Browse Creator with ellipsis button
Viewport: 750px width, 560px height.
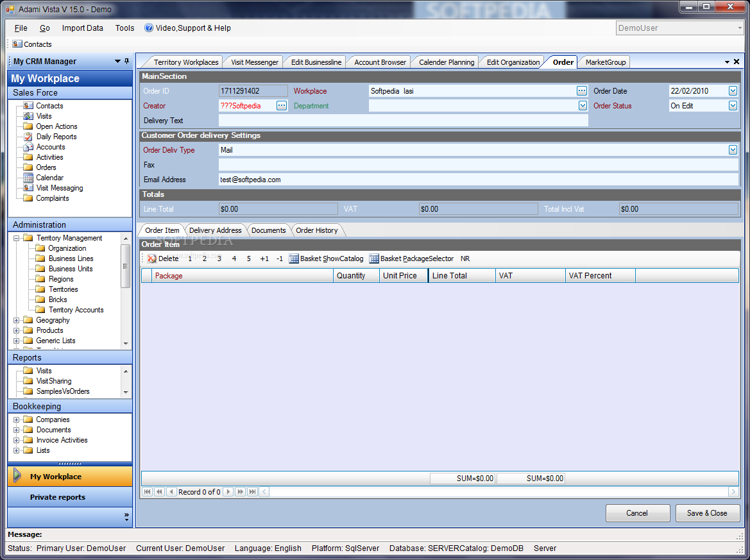coord(282,106)
